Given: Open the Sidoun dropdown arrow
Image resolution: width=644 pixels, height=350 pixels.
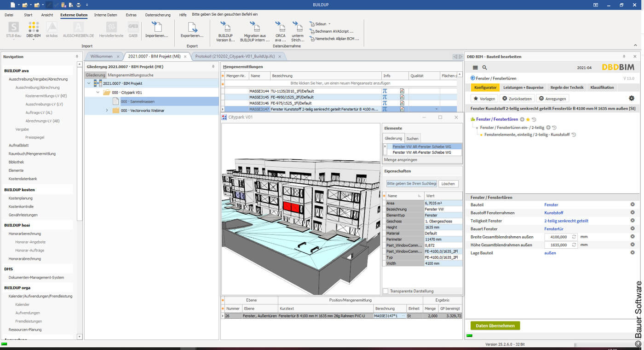Looking at the screenshot, I should pyautogui.click(x=329, y=24).
